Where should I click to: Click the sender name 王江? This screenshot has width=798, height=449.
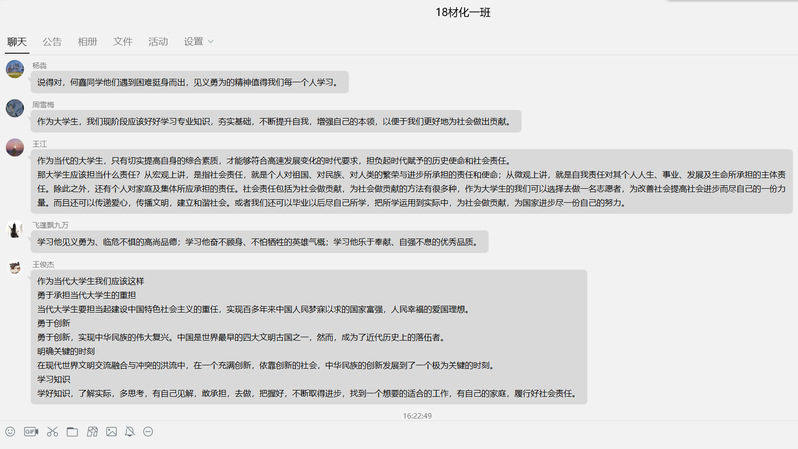41,144
